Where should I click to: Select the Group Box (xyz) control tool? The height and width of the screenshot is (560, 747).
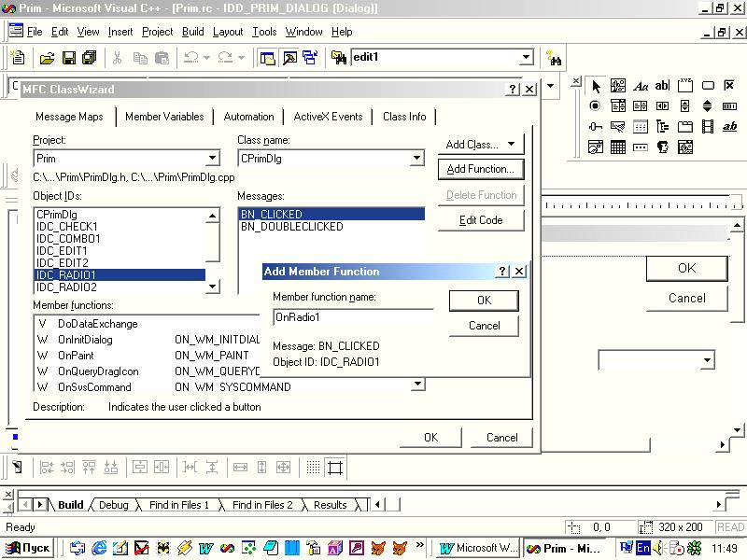tap(685, 86)
